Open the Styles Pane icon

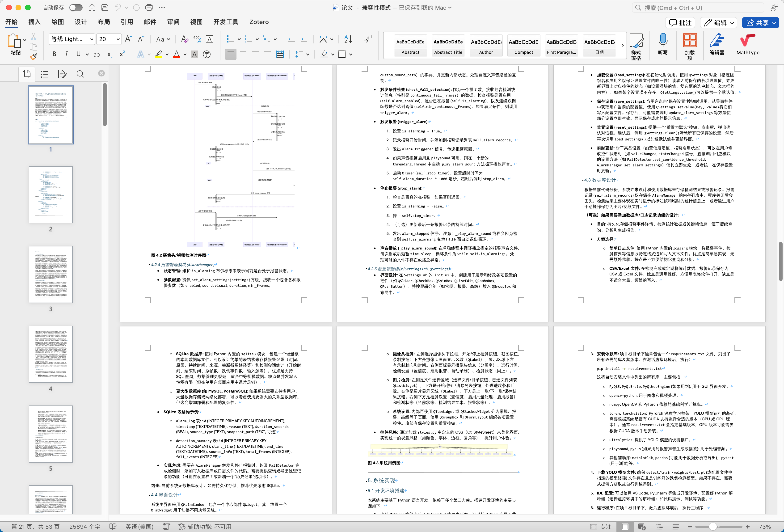click(636, 44)
